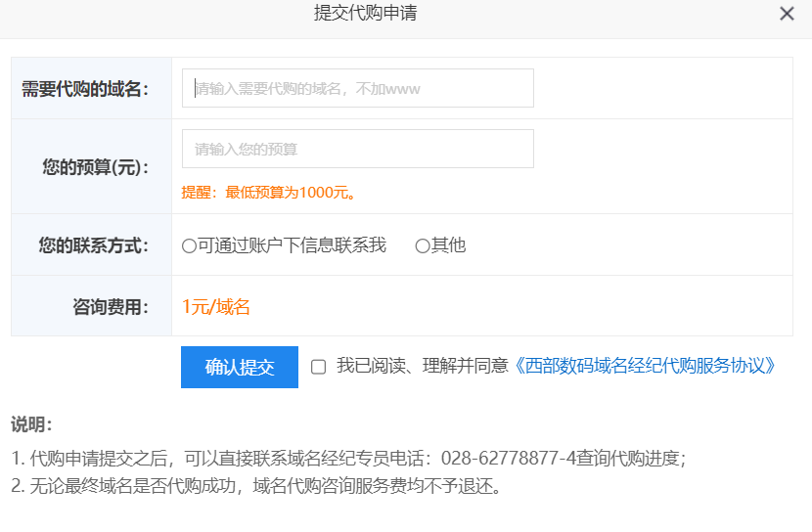This screenshot has height=532, width=812.
Task: Click the 您的预算(元) field label
Action: [95, 166]
